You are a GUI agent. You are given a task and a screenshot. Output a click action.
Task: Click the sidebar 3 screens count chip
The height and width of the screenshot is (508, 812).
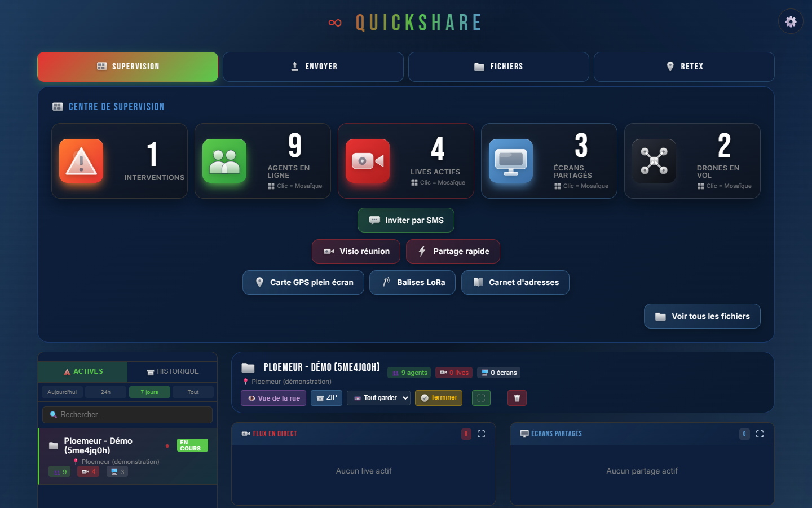(117, 472)
